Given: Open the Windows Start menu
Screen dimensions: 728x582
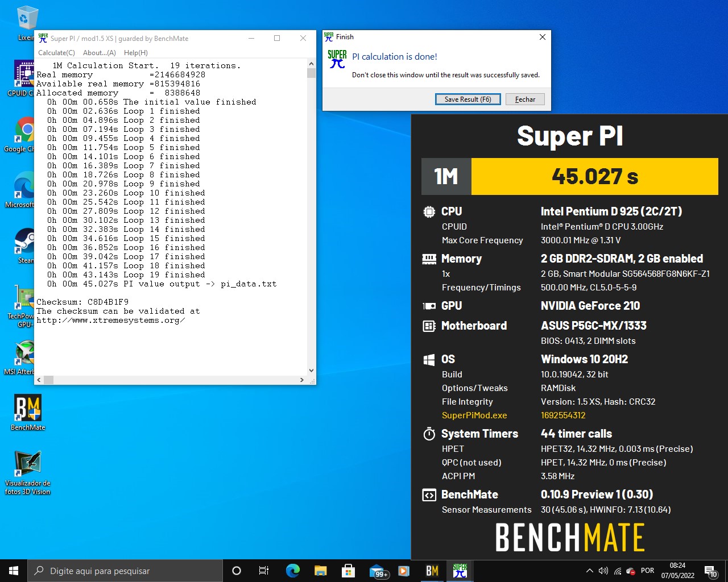Looking at the screenshot, I should pos(14,571).
